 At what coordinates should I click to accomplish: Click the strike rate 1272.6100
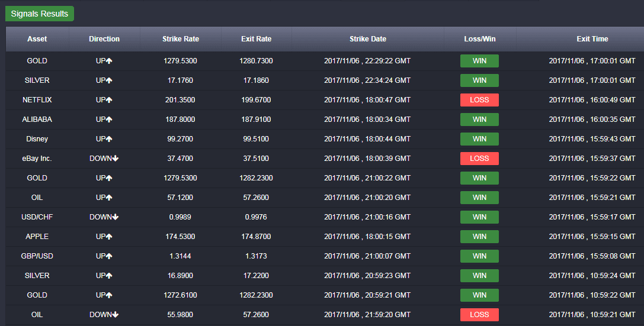pyautogui.click(x=180, y=295)
